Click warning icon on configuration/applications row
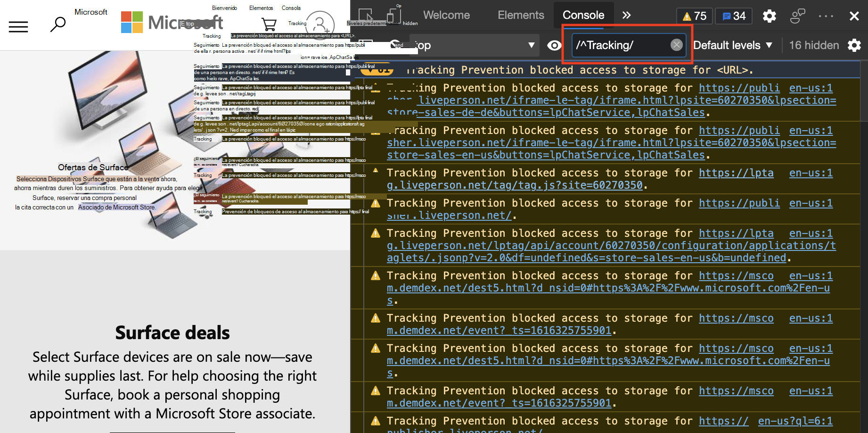This screenshot has height=433, width=868. [x=376, y=233]
